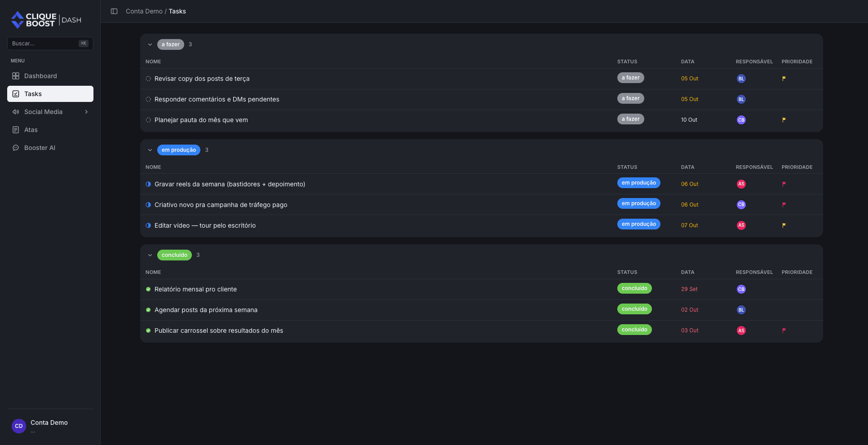This screenshot has height=445, width=868.
Task: Click AS avatar on 'Editar vídeo' row
Action: coord(741,225)
